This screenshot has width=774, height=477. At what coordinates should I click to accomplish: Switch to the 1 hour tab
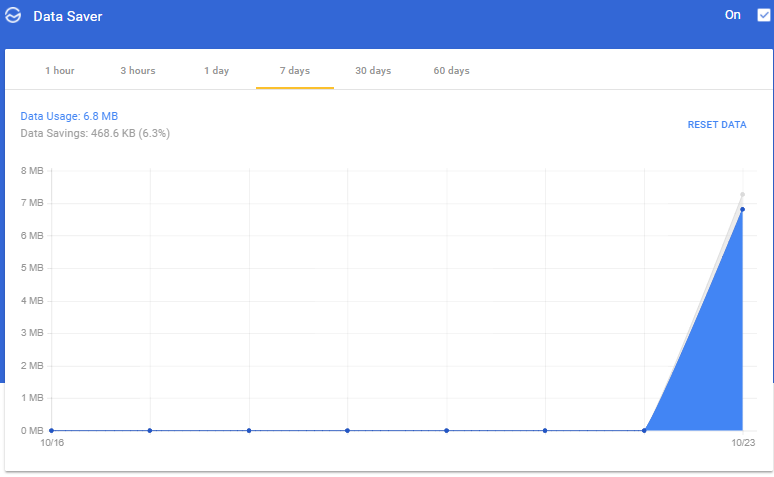tap(60, 71)
